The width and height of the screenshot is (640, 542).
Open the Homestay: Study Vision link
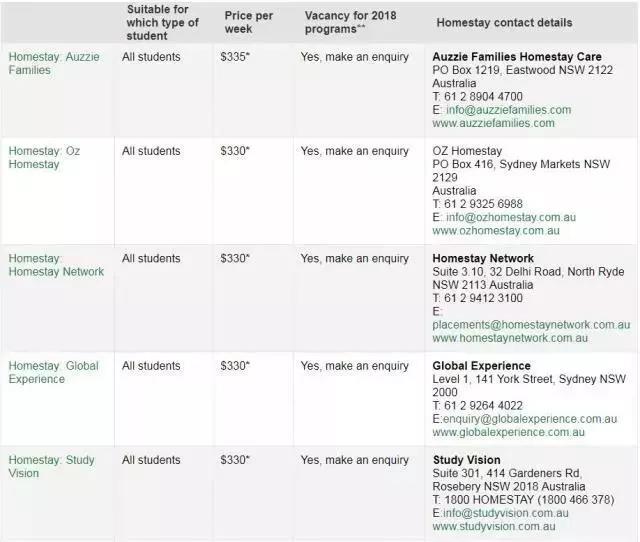point(52,467)
